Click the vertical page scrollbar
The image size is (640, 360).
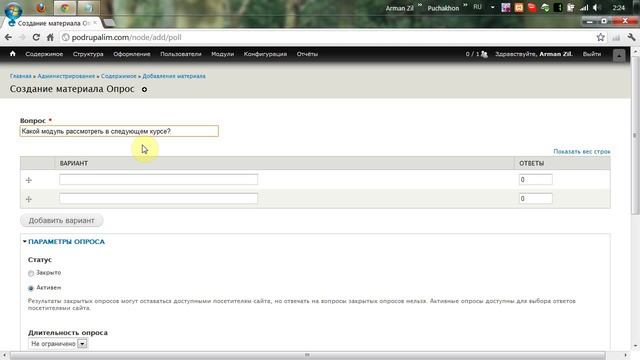pos(635,135)
